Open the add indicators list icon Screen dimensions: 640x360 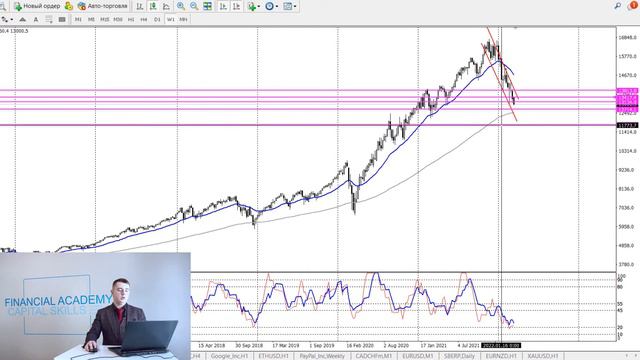coord(251,6)
